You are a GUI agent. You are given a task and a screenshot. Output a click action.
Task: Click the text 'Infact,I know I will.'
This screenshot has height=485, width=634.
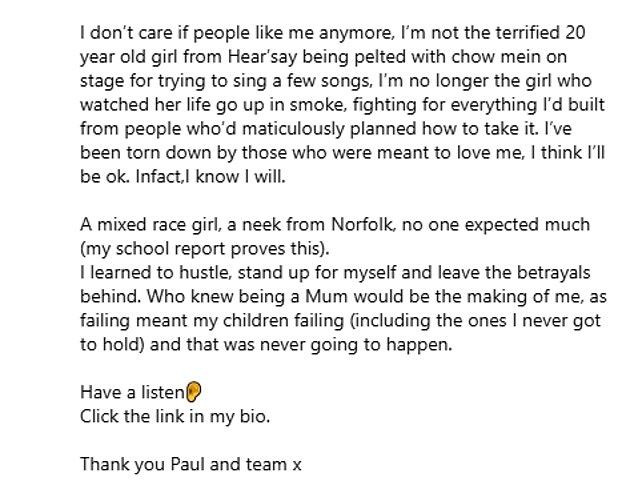tap(211, 176)
